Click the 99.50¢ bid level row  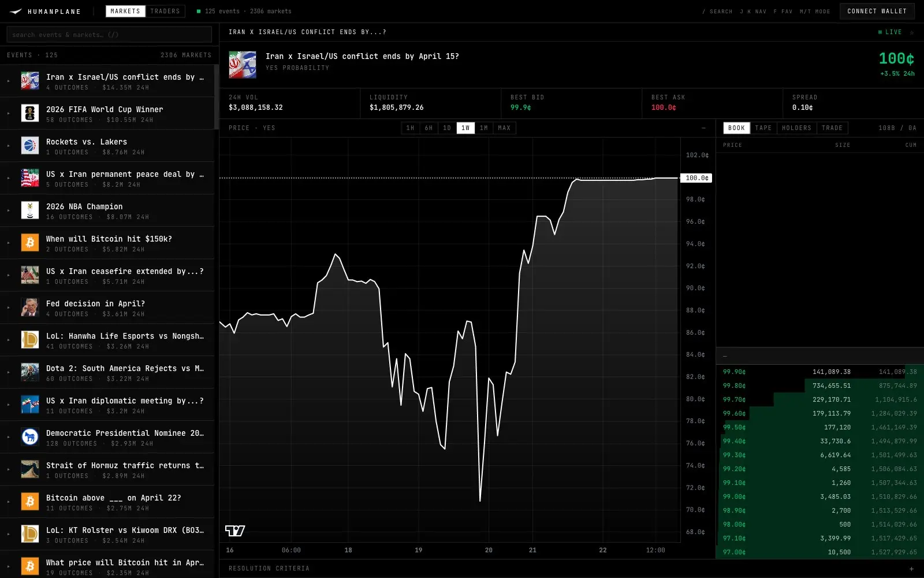pos(820,427)
